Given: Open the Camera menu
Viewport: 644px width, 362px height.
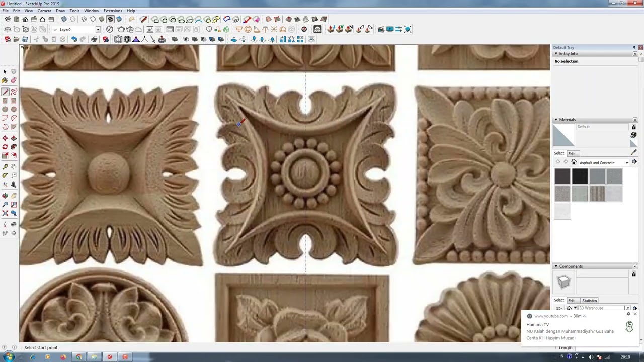Looking at the screenshot, I should (x=44, y=11).
